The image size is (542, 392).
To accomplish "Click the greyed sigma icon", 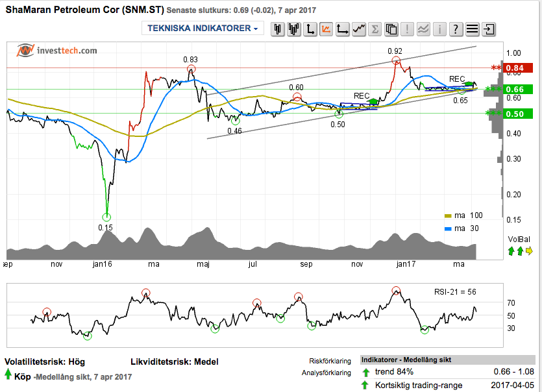I will coord(375,29).
